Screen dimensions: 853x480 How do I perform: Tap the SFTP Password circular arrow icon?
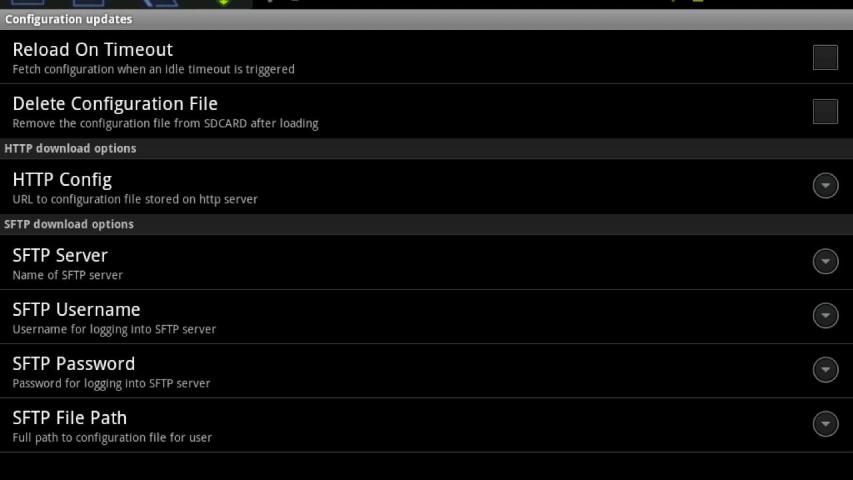click(x=825, y=370)
